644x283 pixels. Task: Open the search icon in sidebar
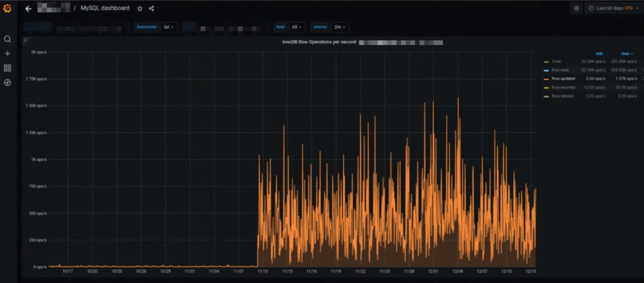[7, 39]
